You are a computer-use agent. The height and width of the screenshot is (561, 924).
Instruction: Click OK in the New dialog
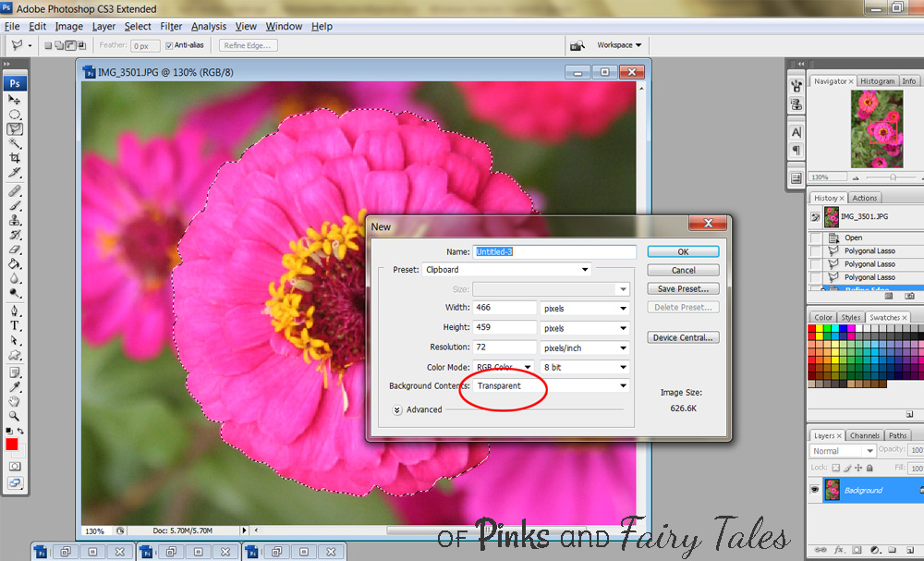[683, 251]
